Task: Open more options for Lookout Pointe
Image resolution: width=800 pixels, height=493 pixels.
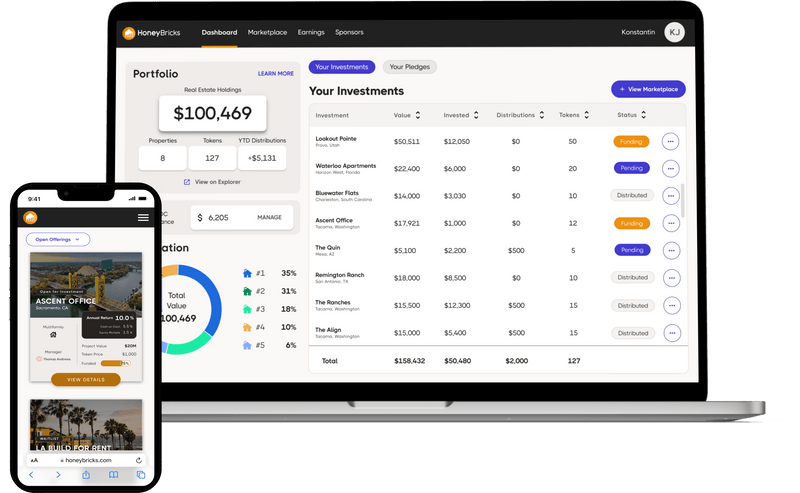Action: pos(670,141)
